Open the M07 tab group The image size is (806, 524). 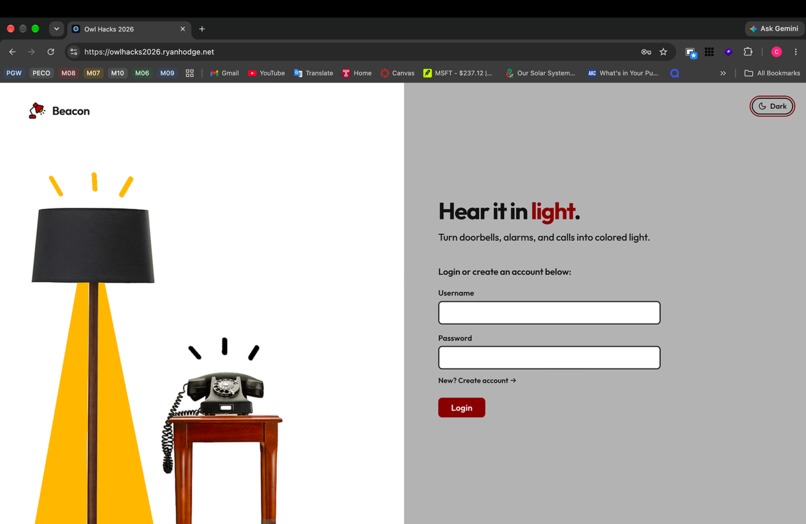pyautogui.click(x=93, y=73)
